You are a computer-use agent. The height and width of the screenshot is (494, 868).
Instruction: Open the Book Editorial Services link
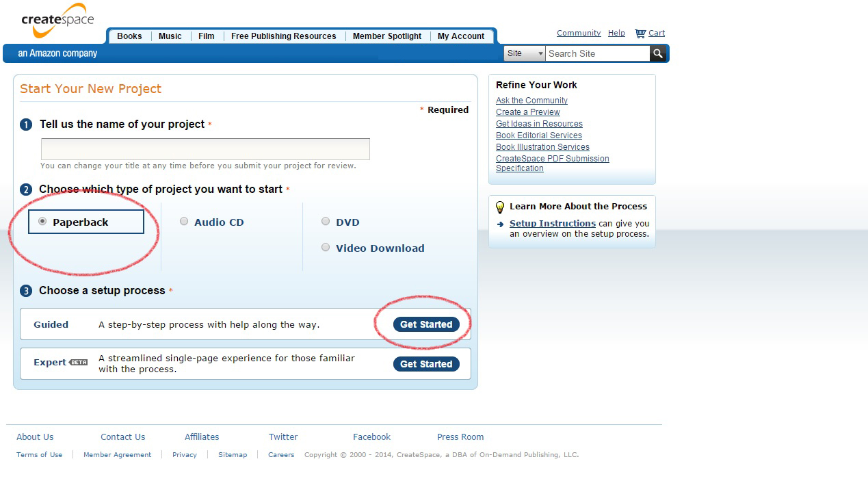(x=539, y=135)
